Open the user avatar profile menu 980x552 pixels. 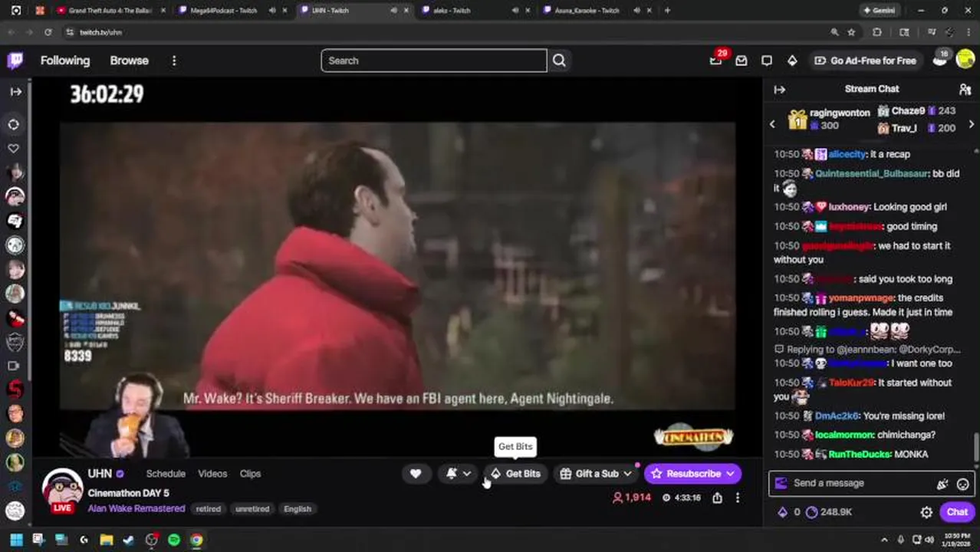pyautogui.click(x=965, y=61)
